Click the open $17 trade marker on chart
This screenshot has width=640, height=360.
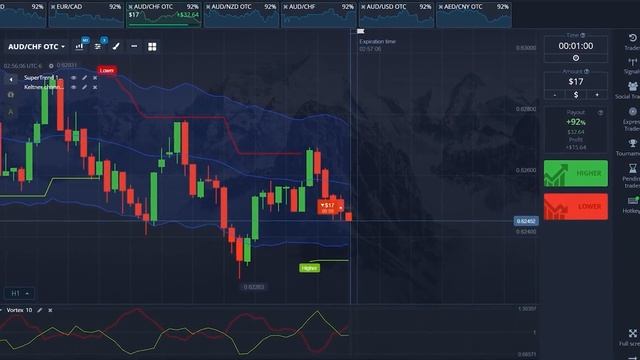click(x=331, y=207)
